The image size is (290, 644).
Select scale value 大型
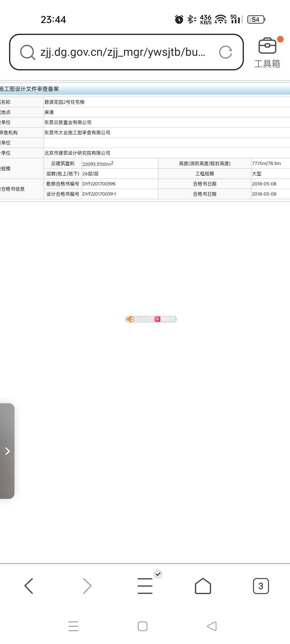257,174
